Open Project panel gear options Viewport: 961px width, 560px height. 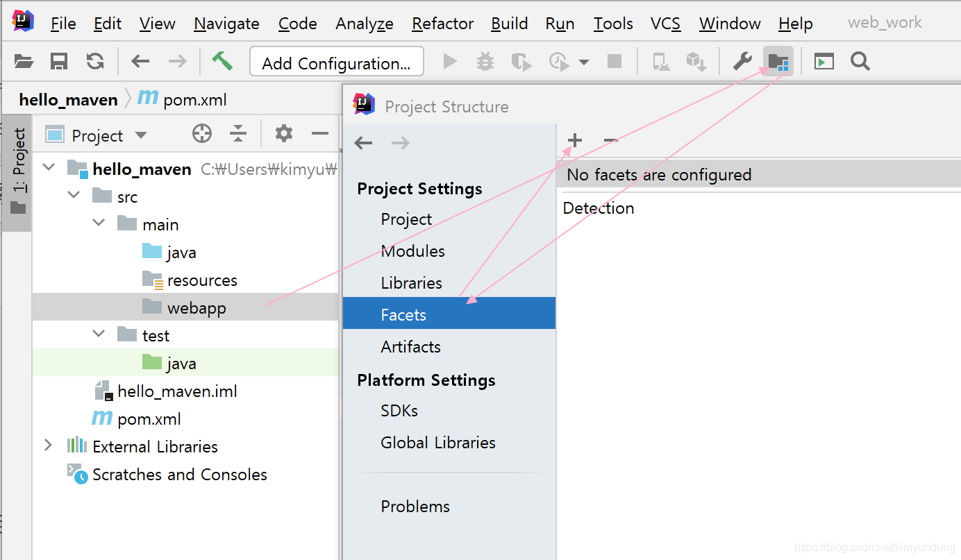283,133
